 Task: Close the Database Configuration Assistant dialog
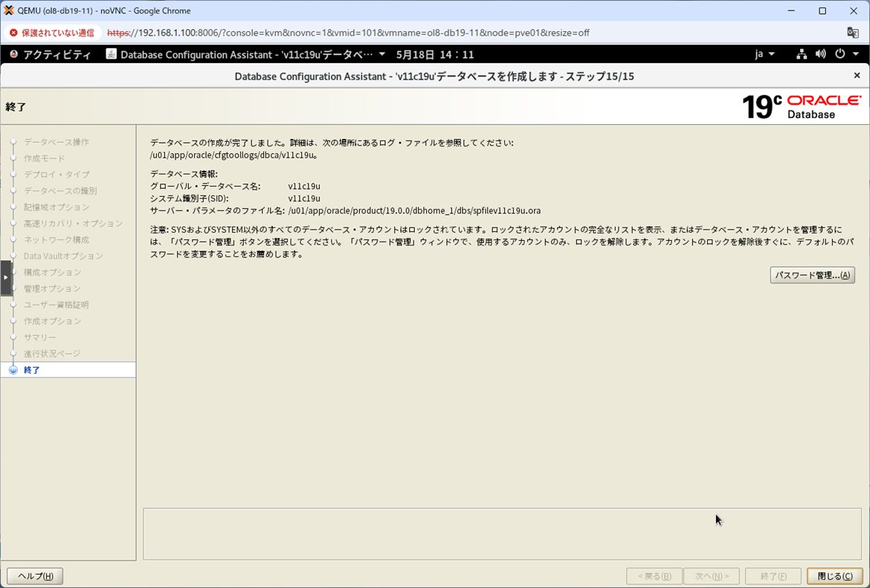857,75
